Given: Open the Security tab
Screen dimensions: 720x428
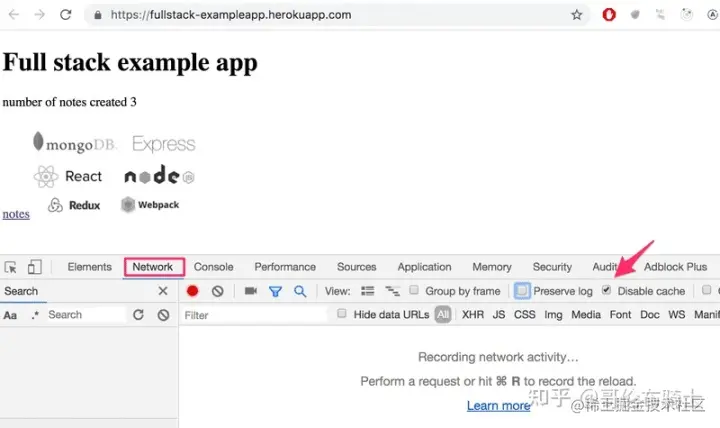Looking at the screenshot, I should 552,267.
